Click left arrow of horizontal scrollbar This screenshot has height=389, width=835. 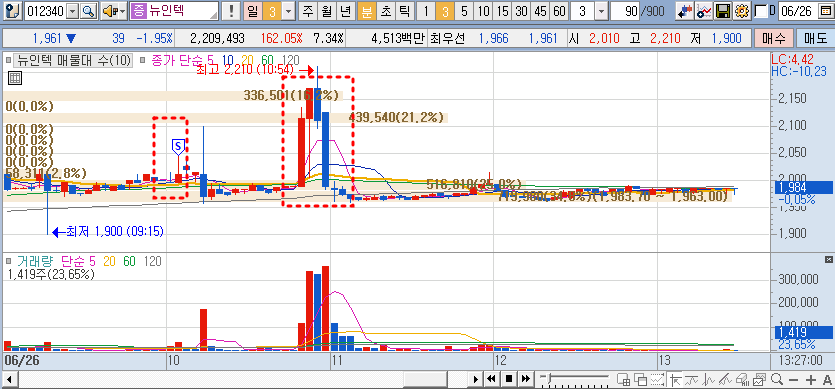pos(9,379)
